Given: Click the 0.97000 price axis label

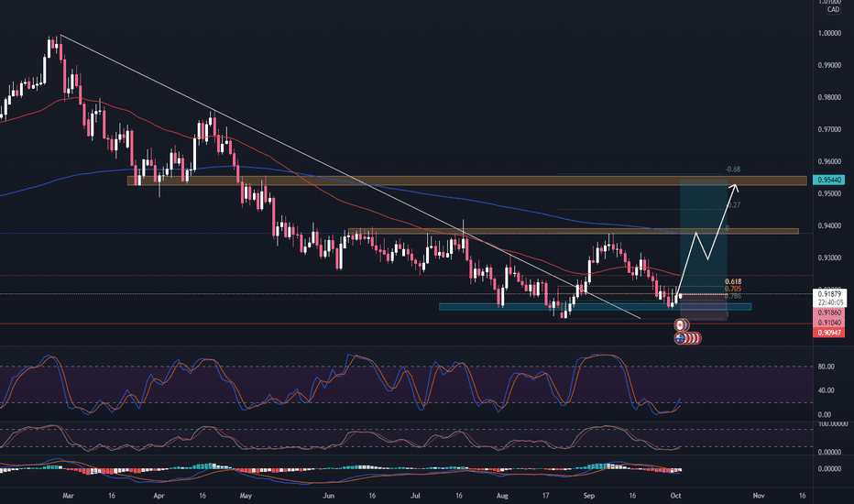Looking at the screenshot, I should coord(829,130).
